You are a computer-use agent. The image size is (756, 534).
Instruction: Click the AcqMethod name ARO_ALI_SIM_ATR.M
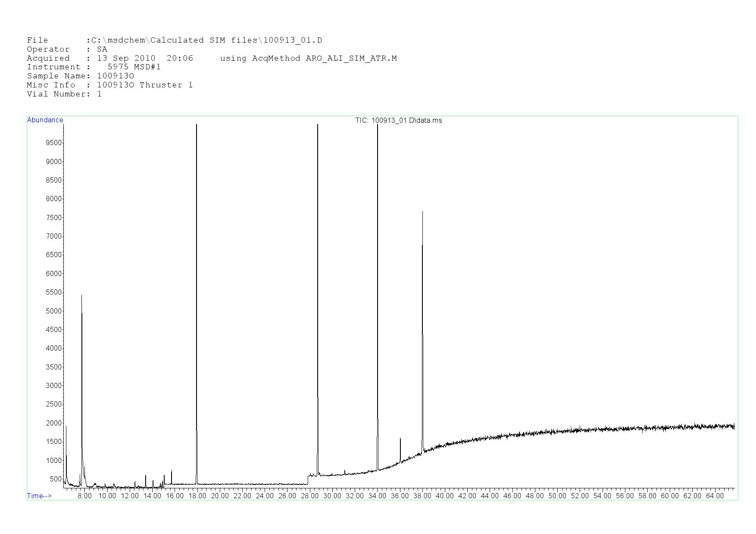(351, 59)
